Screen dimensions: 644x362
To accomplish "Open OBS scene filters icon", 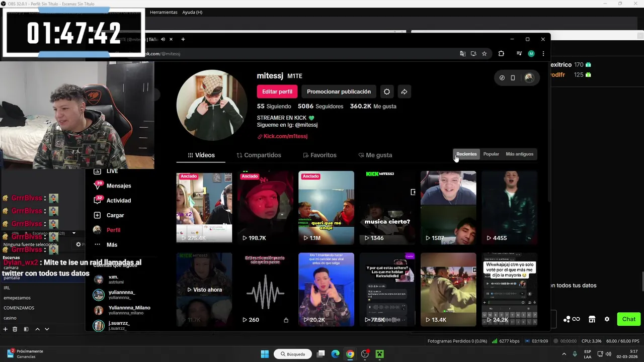I will 26,329.
